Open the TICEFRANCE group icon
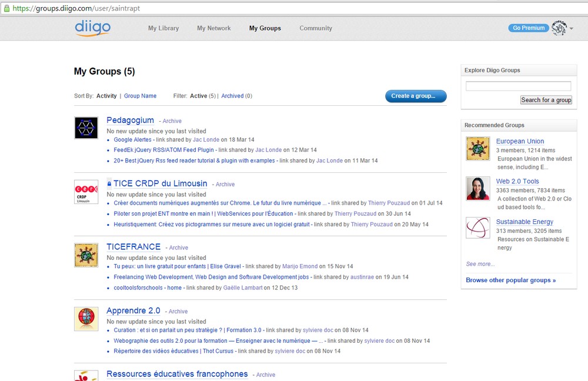Screen dimensions: 588x381 pyautogui.click(x=86, y=255)
